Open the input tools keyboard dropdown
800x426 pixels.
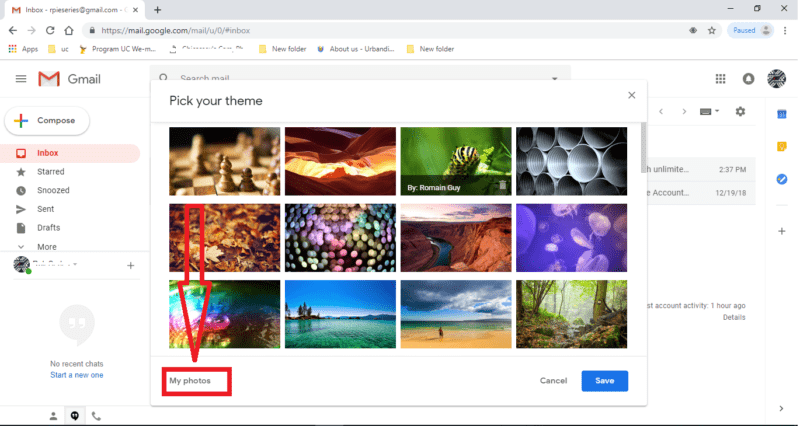click(x=709, y=111)
